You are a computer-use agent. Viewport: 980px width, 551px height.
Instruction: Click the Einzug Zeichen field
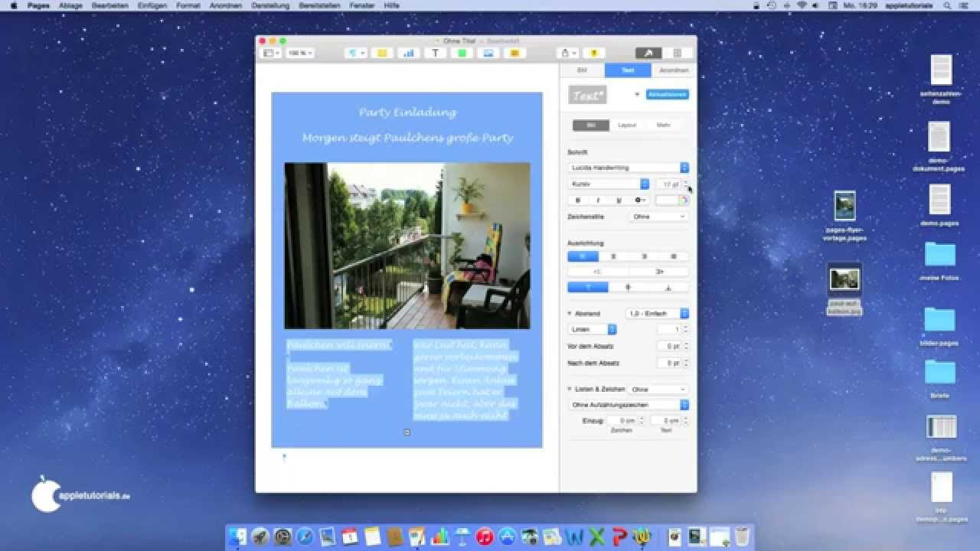coord(622,421)
